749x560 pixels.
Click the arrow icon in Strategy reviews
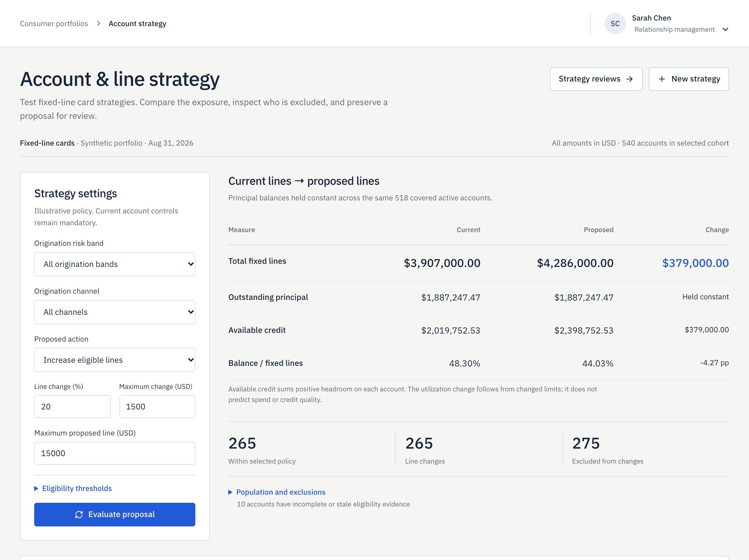click(x=630, y=79)
